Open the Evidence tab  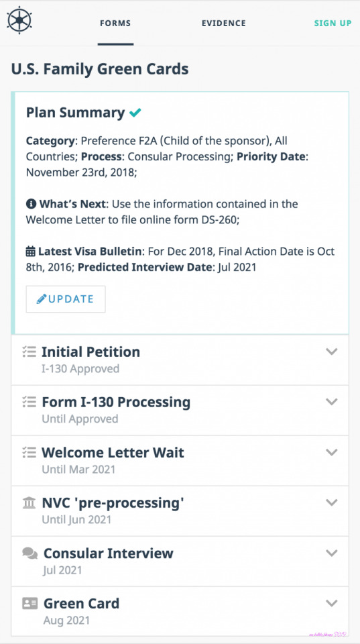point(224,23)
